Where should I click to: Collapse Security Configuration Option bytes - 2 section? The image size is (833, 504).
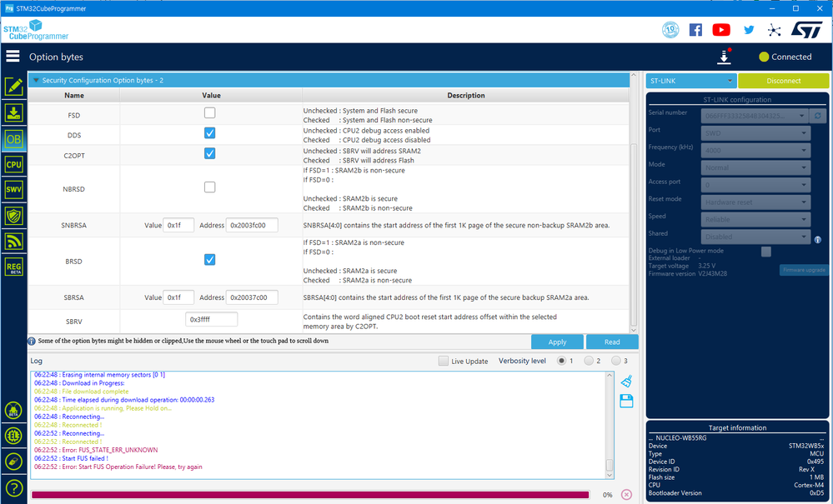click(36, 81)
